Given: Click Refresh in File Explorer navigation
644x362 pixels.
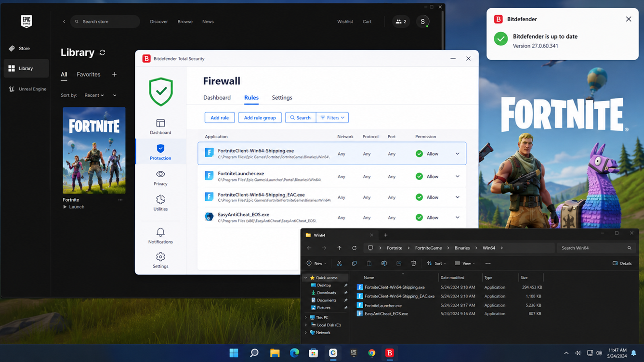Looking at the screenshot, I should [354, 248].
